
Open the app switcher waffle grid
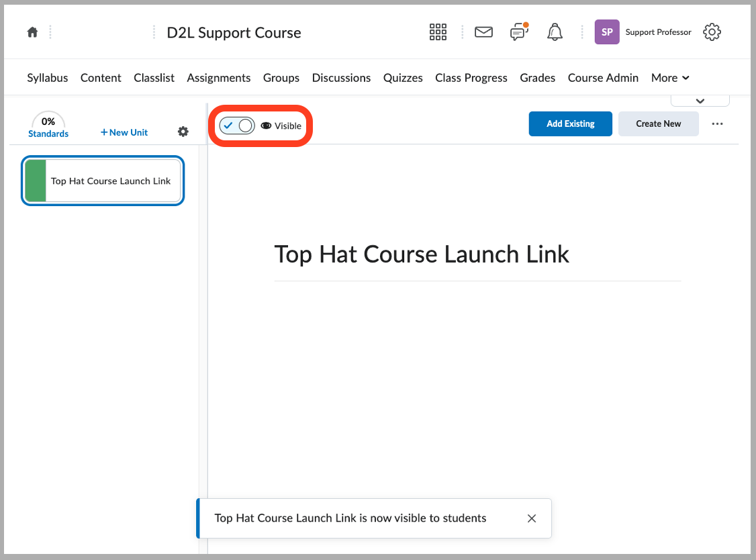(x=438, y=32)
